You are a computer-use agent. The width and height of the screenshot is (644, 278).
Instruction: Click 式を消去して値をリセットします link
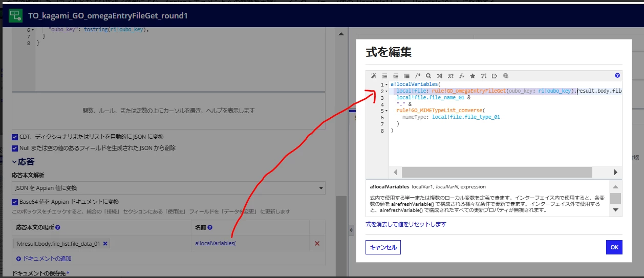406,224
